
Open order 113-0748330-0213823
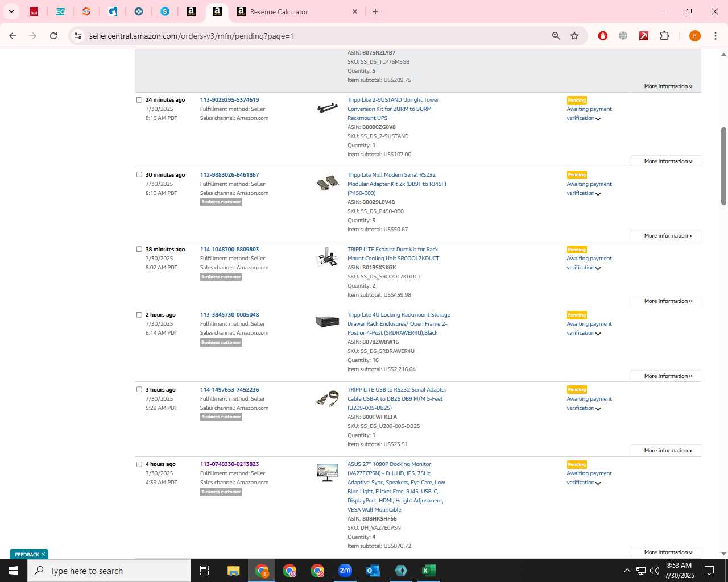pyautogui.click(x=229, y=464)
